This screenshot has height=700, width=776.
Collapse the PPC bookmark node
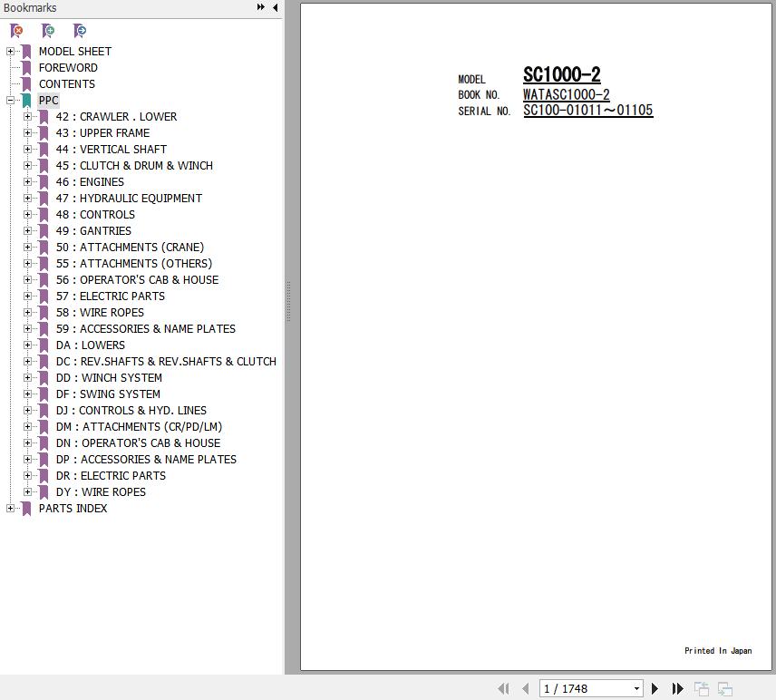pos(10,100)
